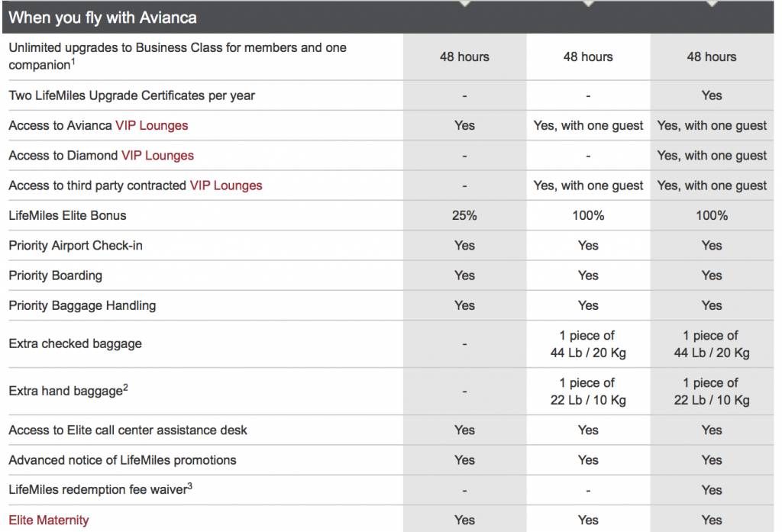Click the 25% Elite Bonus cell
This screenshot has height=532, width=782.
(464, 215)
